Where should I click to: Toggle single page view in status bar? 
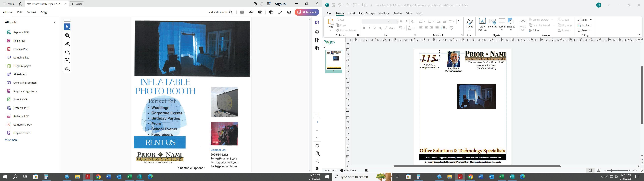point(590,170)
